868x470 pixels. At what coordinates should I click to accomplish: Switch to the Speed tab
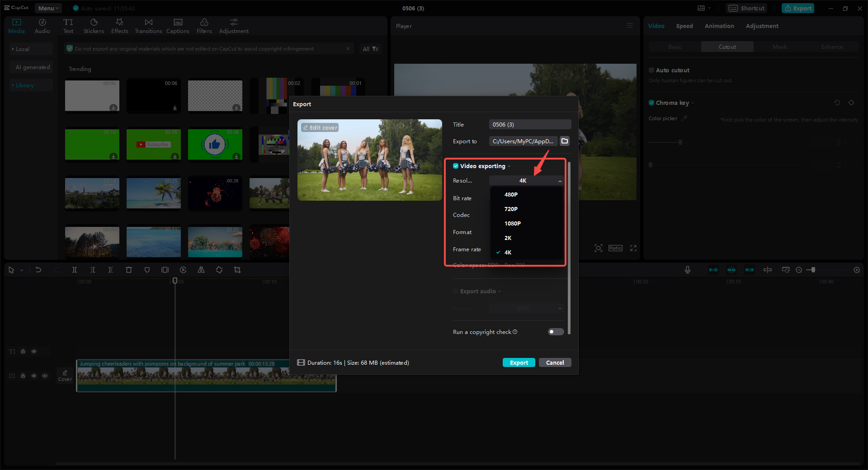(684, 26)
